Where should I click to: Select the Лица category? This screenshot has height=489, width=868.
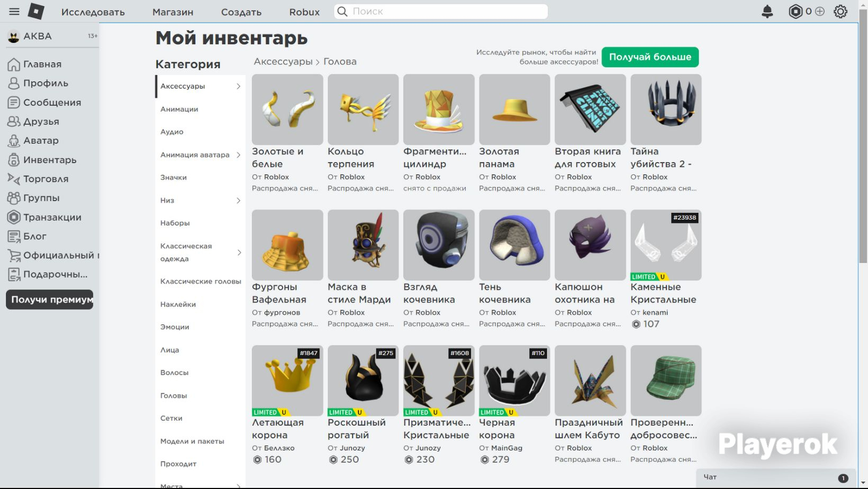coord(170,350)
